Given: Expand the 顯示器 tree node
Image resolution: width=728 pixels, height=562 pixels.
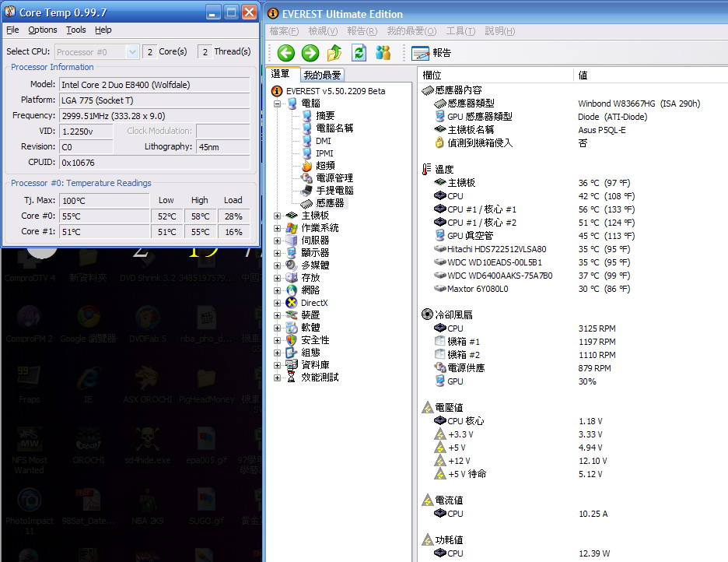Looking at the screenshot, I should tap(277, 253).
